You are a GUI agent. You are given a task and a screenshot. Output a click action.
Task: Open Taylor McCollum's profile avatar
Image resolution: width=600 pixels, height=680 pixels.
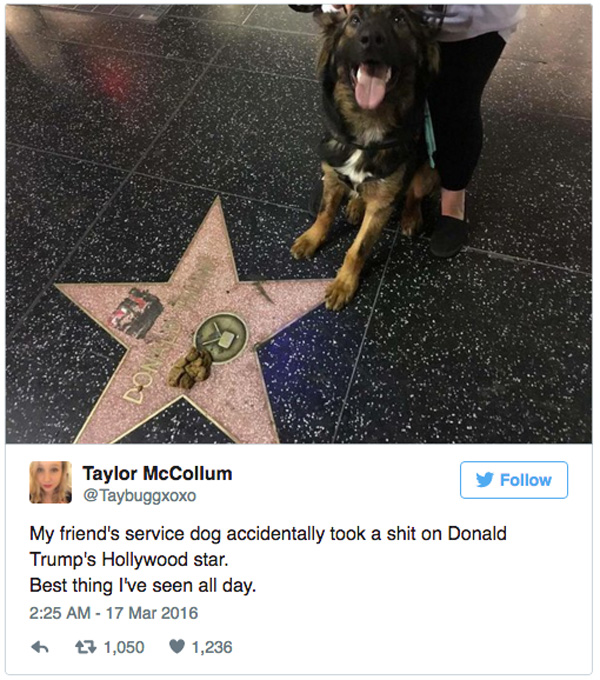(x=50, y=482)
